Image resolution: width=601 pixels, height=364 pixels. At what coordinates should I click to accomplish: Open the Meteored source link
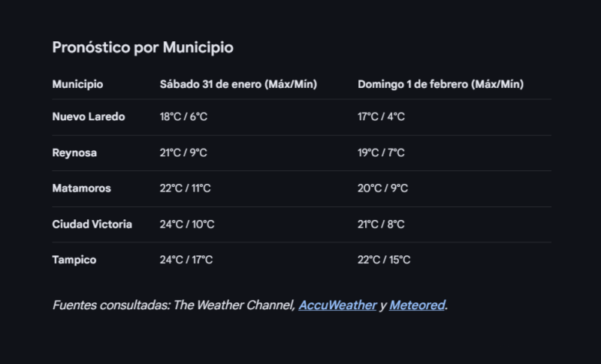coord(417,305)
